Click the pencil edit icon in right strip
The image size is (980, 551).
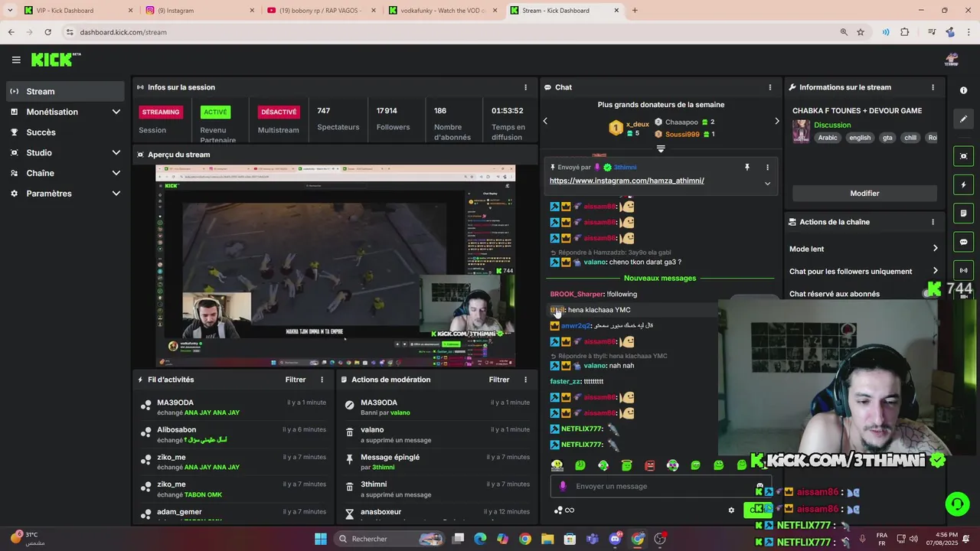963,119
